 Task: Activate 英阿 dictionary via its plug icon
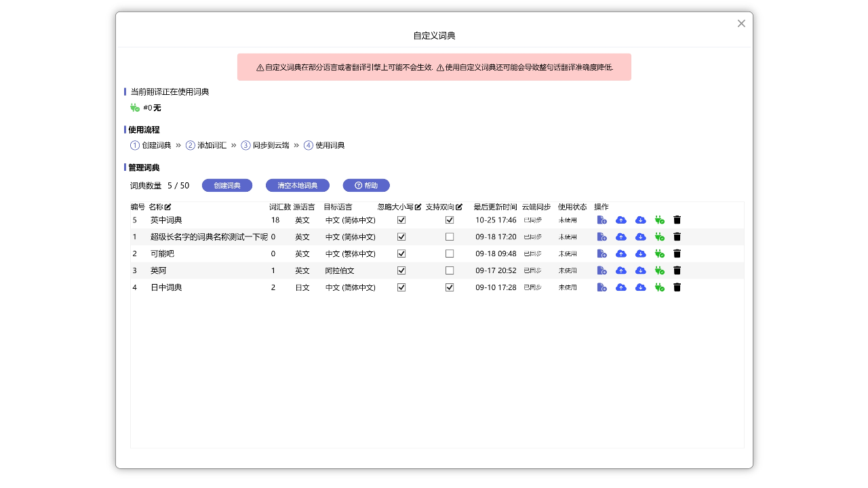[x=658, y=270]
